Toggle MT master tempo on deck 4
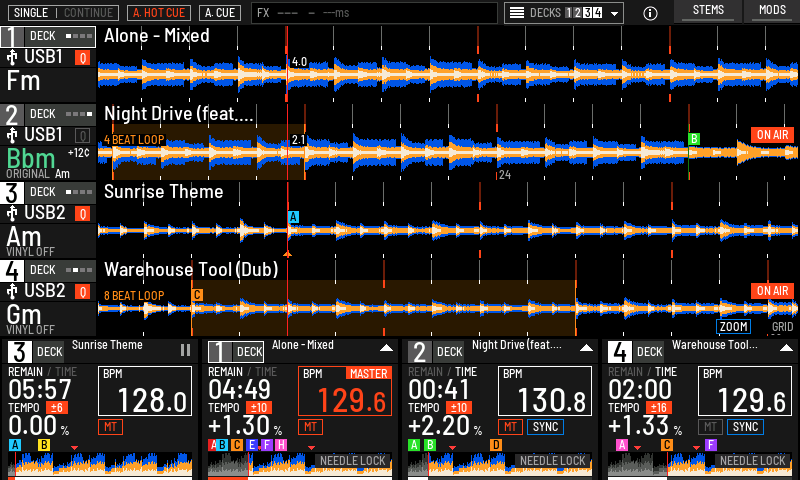Viewport: 800px width, 480px height. click(710, 427)
